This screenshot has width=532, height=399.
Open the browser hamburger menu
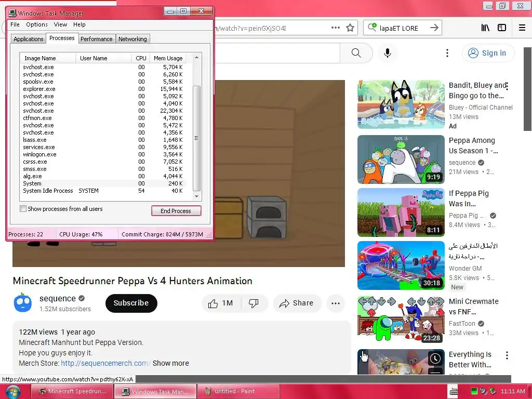(x=522, y=28)
